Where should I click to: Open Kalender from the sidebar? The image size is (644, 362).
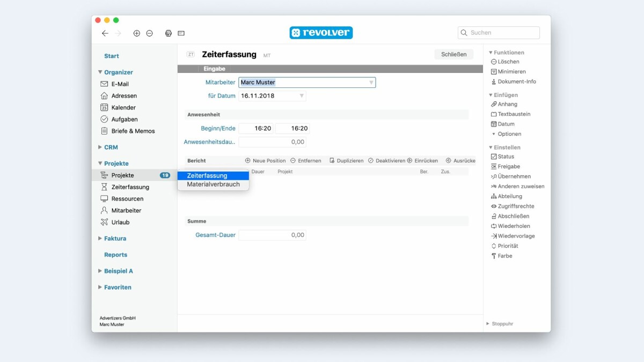pos(123,108)
